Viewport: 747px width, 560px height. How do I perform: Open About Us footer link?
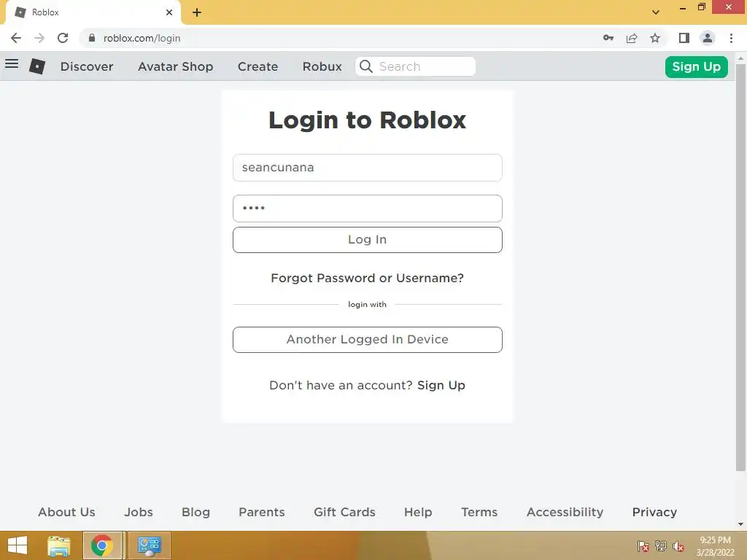point(66,512)
